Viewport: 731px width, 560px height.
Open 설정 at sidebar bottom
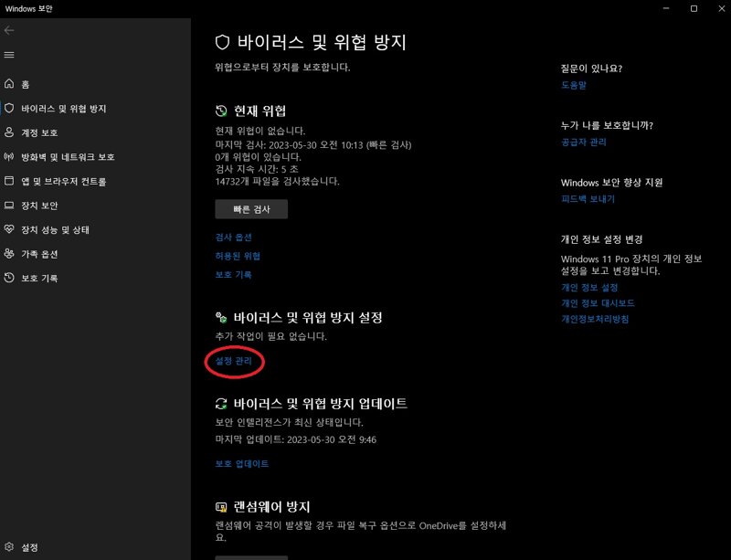29,548
